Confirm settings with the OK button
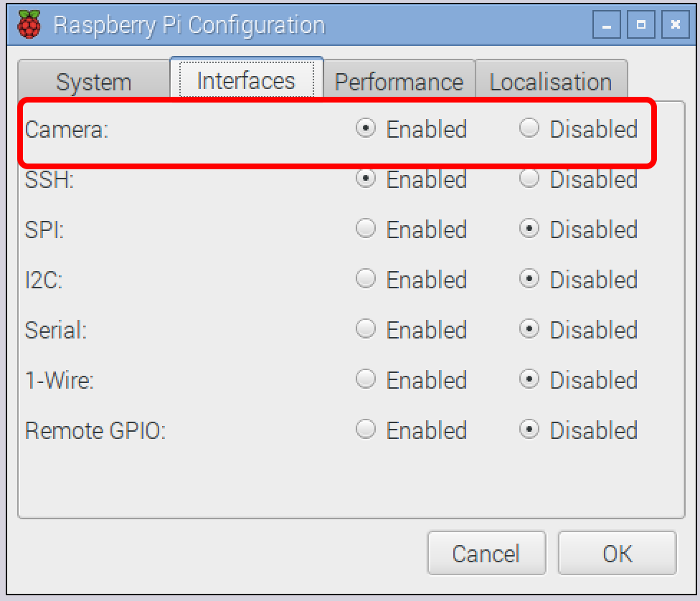Image resolution: width=700 pixels, height=601 pixels. pos(617,553)
